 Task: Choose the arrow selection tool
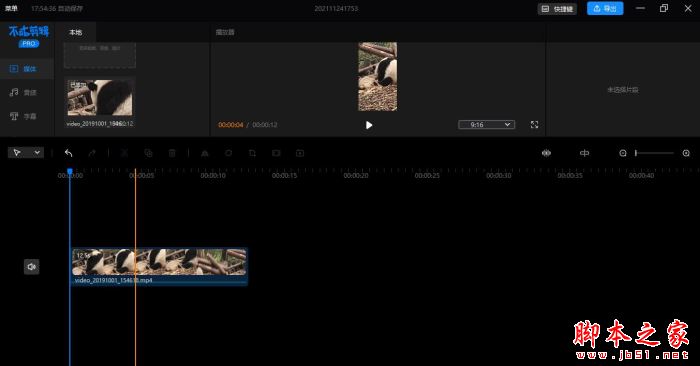17,153
